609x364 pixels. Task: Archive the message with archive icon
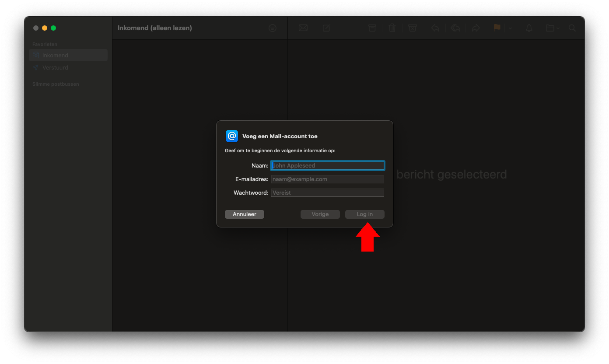pyautogui.click(x=372, y=28)
